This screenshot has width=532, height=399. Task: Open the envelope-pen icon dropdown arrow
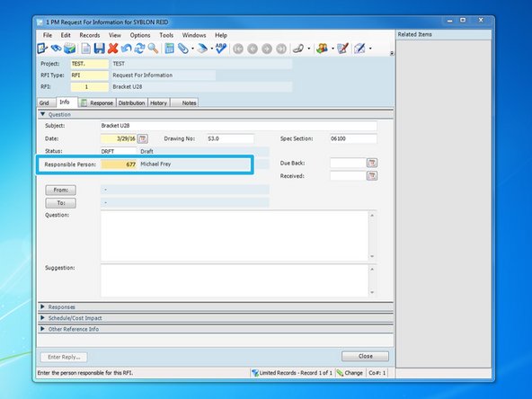tap(370, 49)
